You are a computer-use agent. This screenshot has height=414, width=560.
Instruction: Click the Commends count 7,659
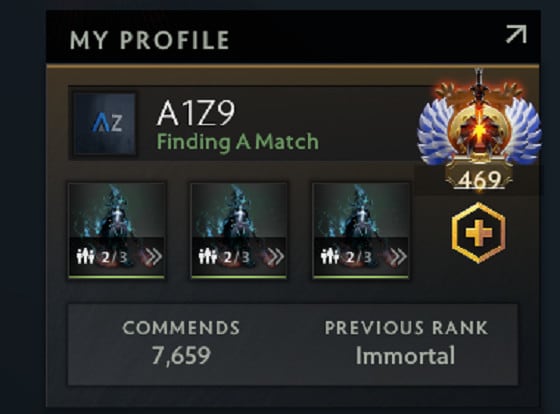pos(181,355)
